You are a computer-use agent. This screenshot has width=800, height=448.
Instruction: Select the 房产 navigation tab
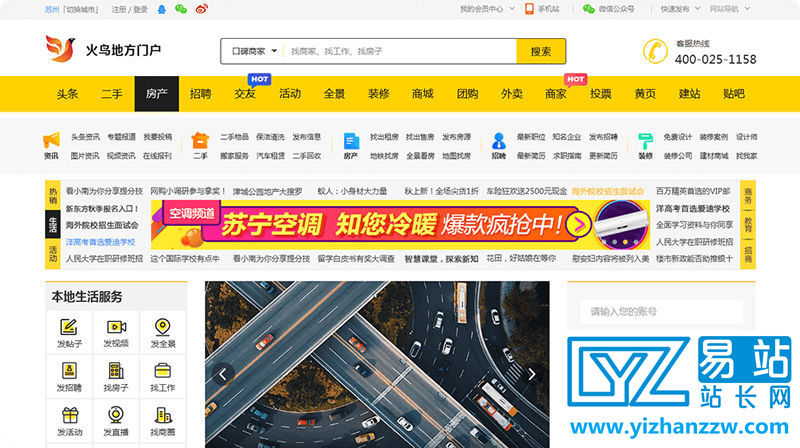[x=157, y=94]
